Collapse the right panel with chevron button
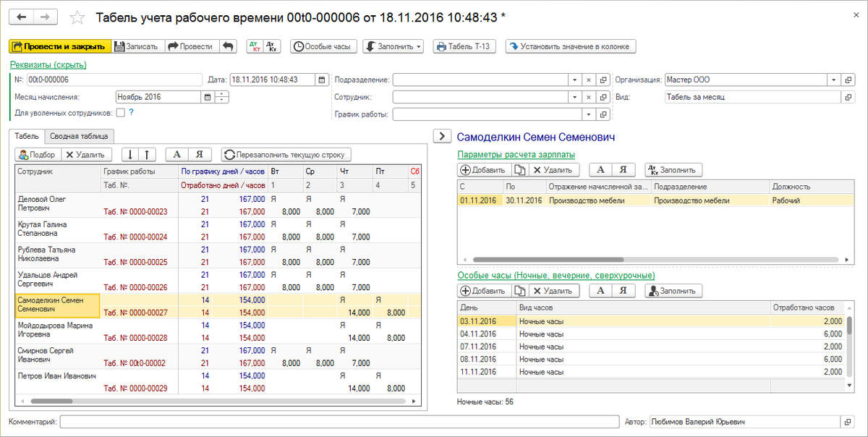 (441, 136)
